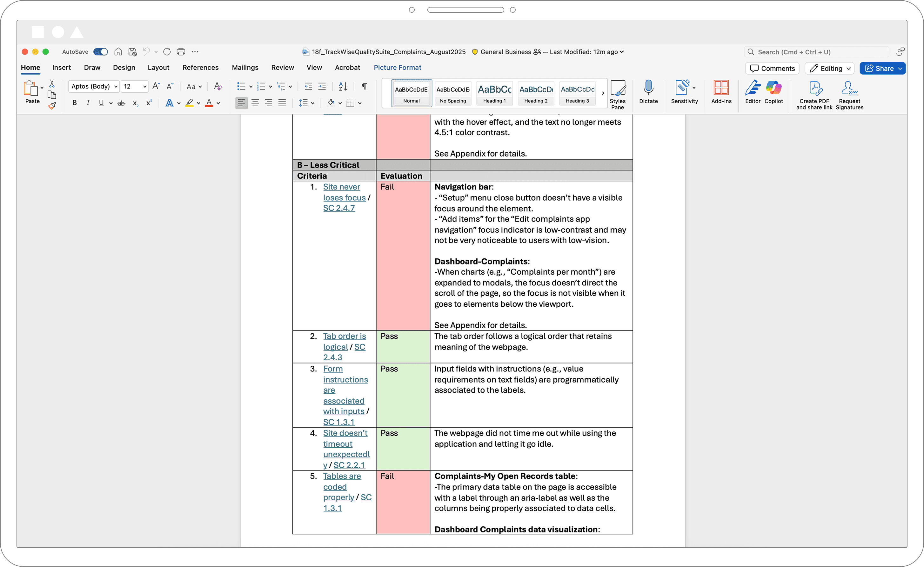This screenshot has width=924, height=567.
Task: Apply strikethrough formatting
Action: point(121,103)
